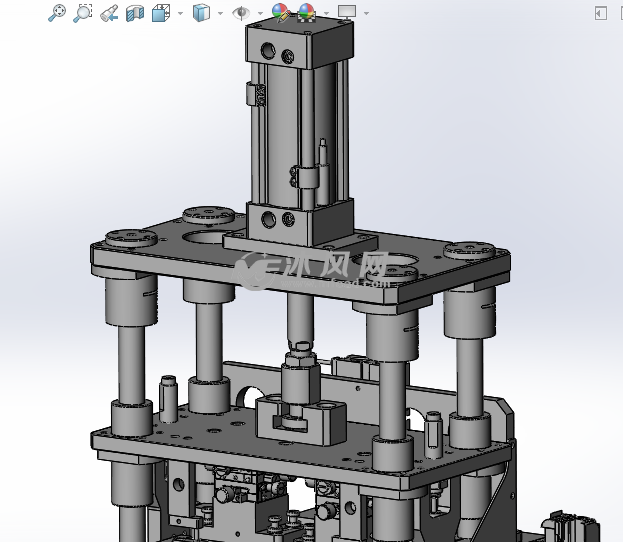This screenshot has width=623, height=542.
Task: Click the Edit Appearance color sphere
Action: click(280, 13)
